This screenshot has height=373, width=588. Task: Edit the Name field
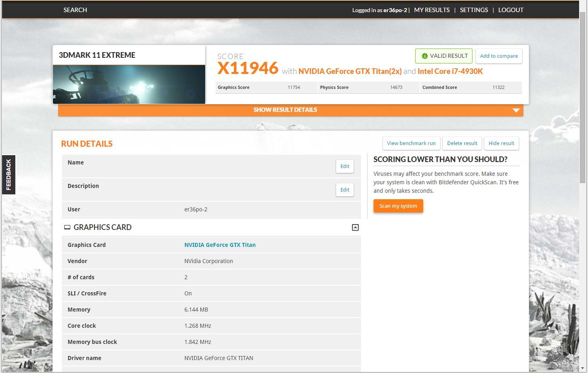tap(344, 166)
